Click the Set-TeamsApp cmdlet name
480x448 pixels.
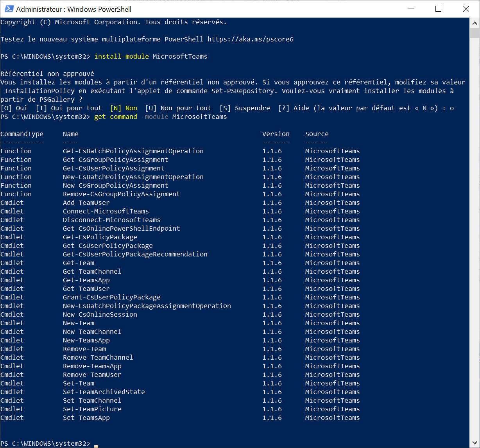[86, 418]
